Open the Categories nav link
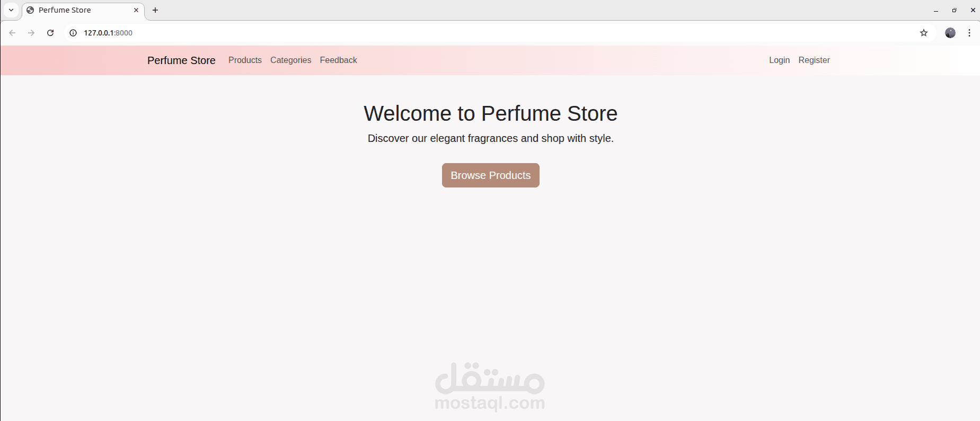The image size is (980, 421). [291, 60]
